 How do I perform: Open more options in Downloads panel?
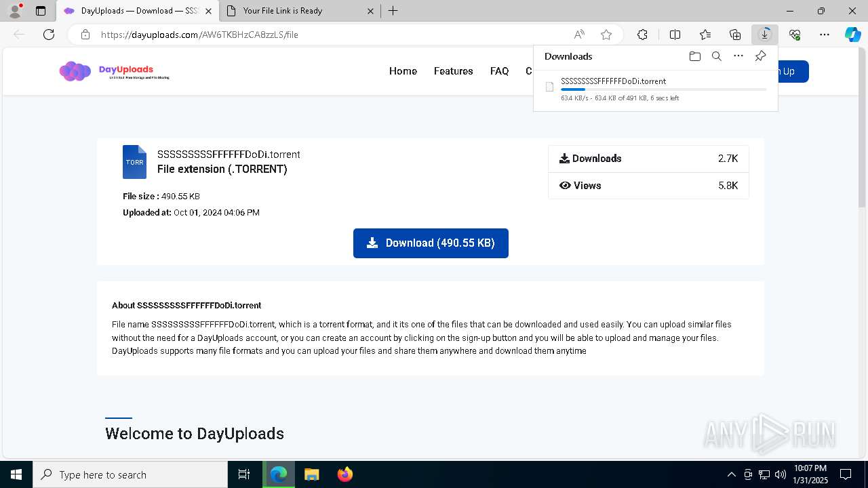[738, 56]
